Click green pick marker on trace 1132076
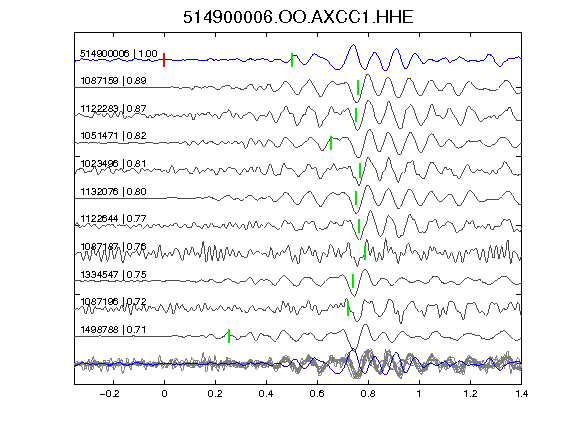576x432 pixels. [356, 198]
